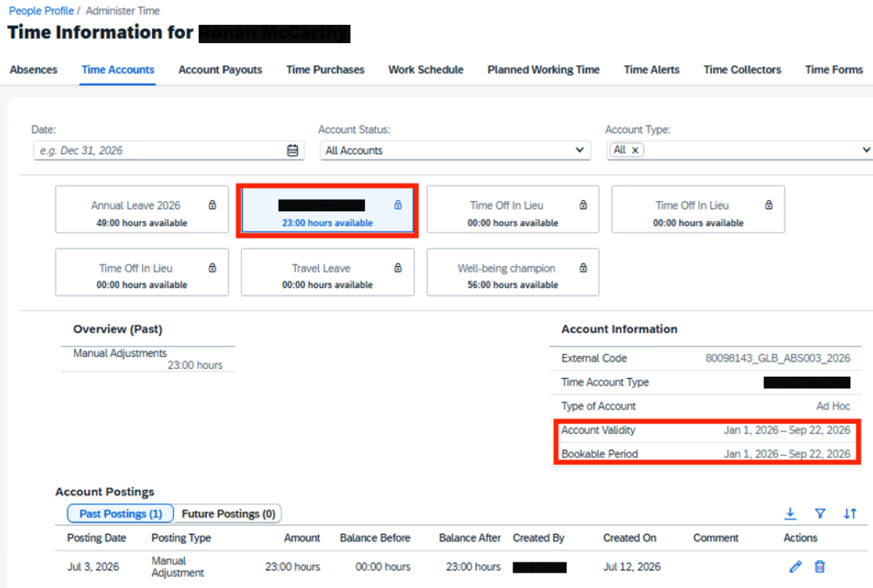The width and height of the screenshot is (873, 588).
Task: Select the Time Accounts tab
Action: (118, 69)
